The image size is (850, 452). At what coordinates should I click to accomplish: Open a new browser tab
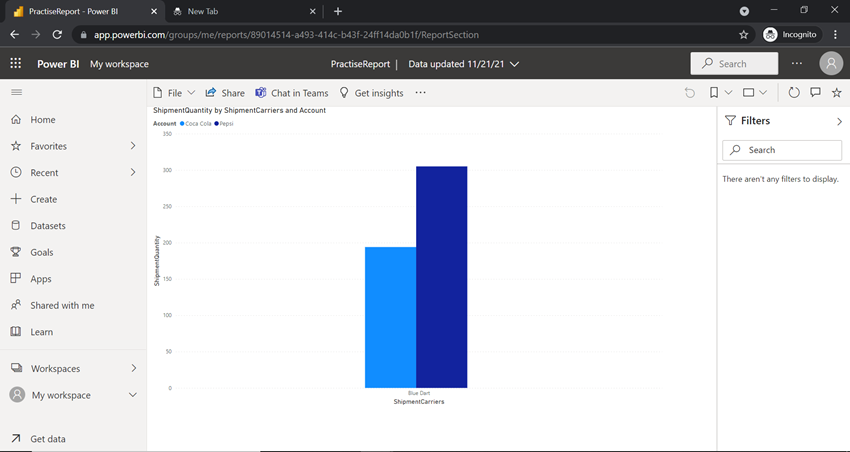pyautogui.click(x=338, y=11)
